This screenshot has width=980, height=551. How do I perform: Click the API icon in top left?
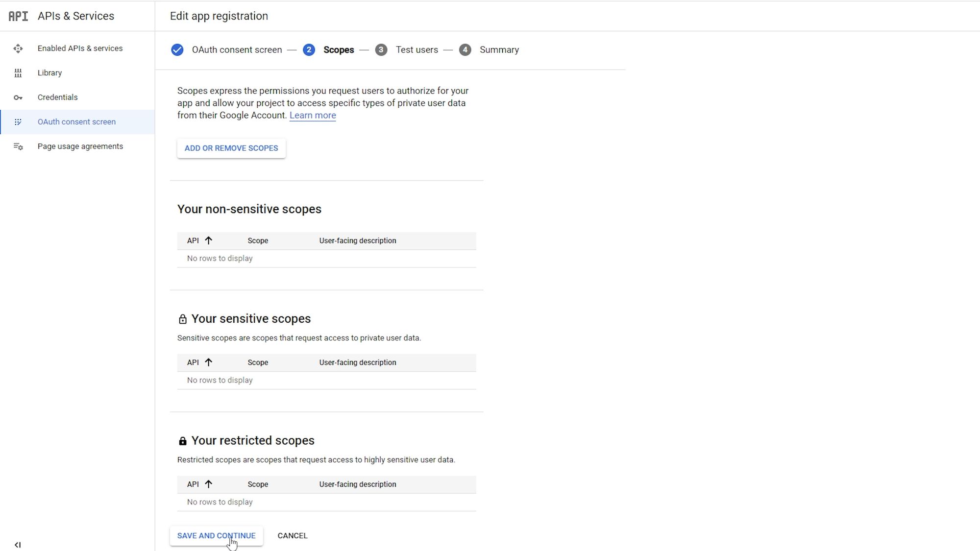(18, 16)
